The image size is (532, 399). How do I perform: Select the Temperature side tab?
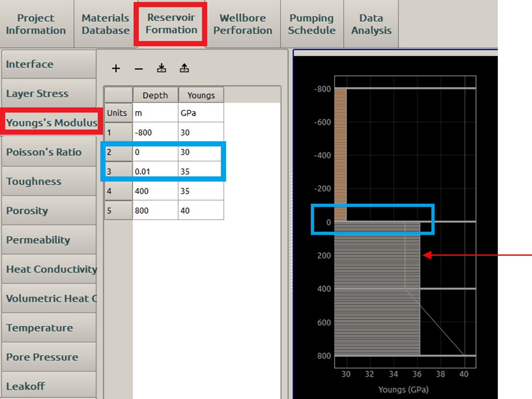click(49, 328)
